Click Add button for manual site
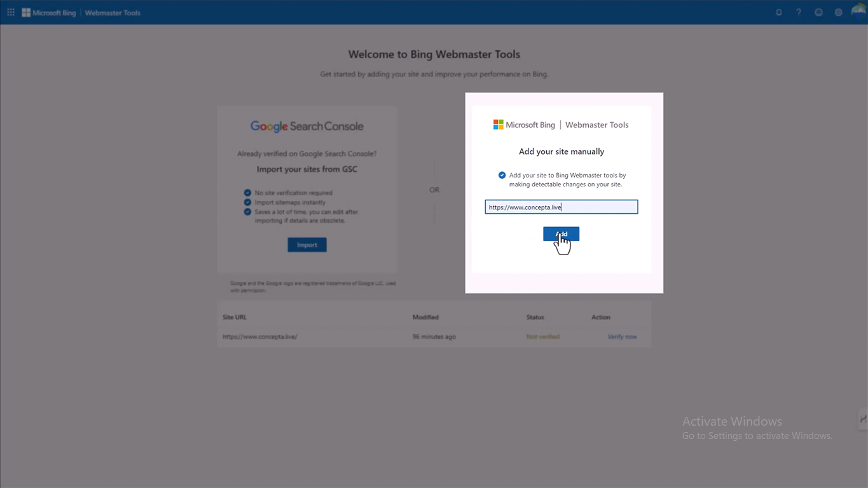 [x=561, y=234]
